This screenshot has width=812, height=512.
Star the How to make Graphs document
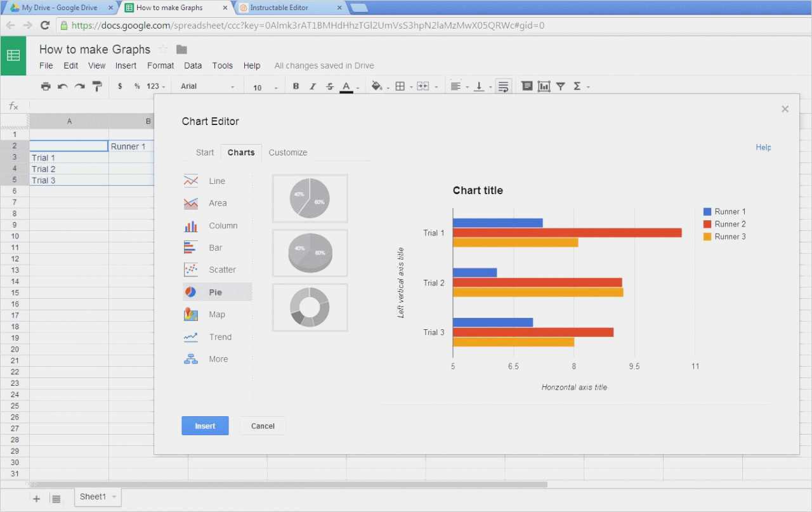(163, 49)
